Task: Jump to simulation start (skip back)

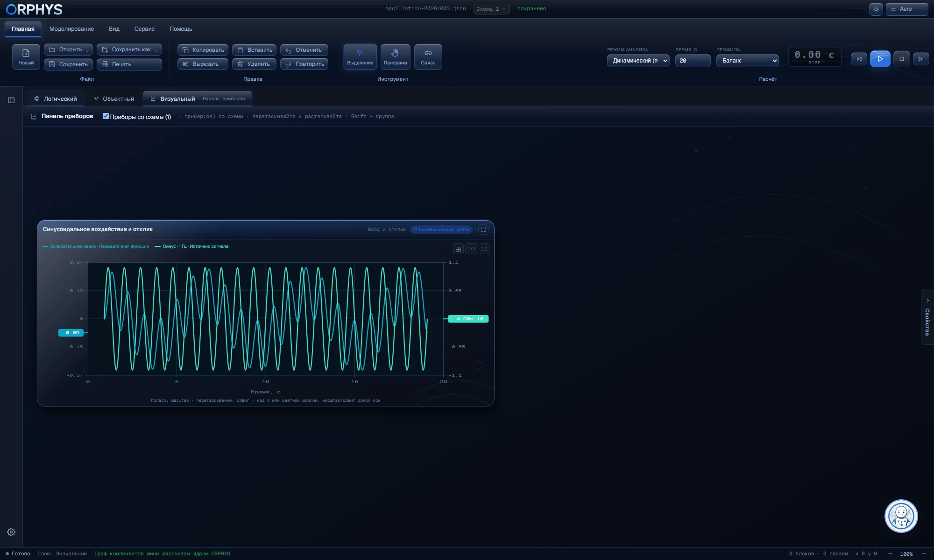Action: (859, 59)
